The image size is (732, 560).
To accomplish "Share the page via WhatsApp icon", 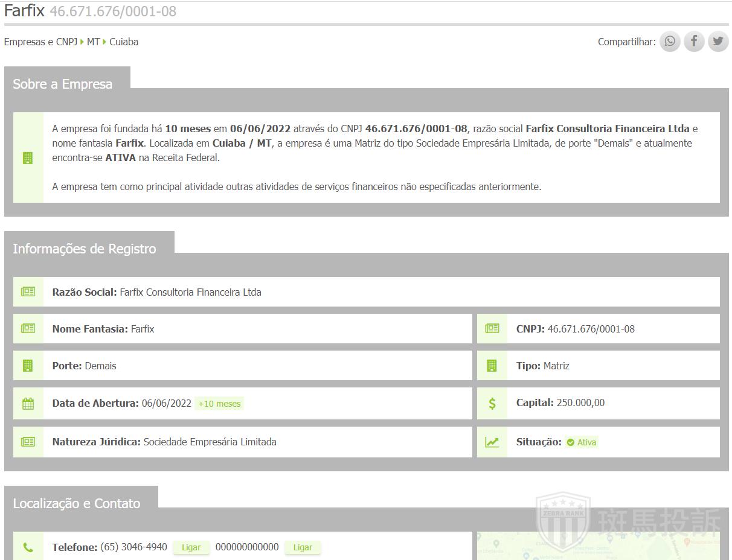I will pos(670,42).
